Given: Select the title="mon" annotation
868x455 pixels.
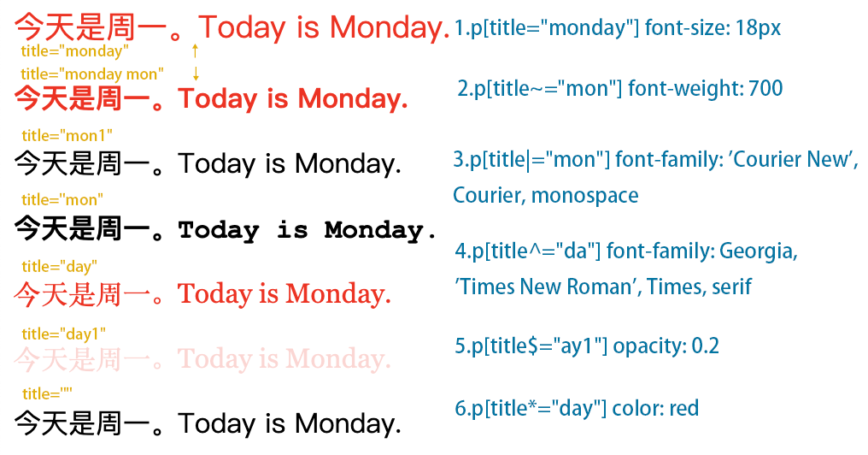Looking at the screenshot, I should point(62,199).
